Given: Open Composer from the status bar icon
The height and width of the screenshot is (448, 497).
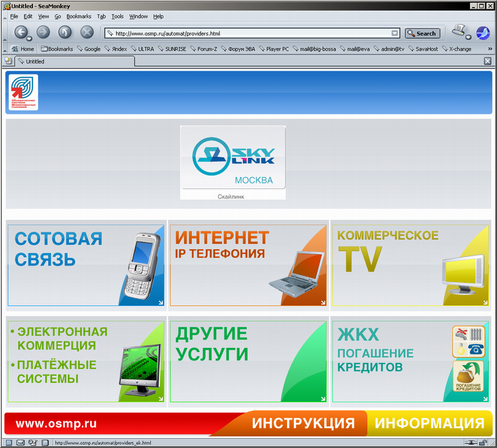Looking at the screenshot, I should pyautogui.click(x=33, y=442).
